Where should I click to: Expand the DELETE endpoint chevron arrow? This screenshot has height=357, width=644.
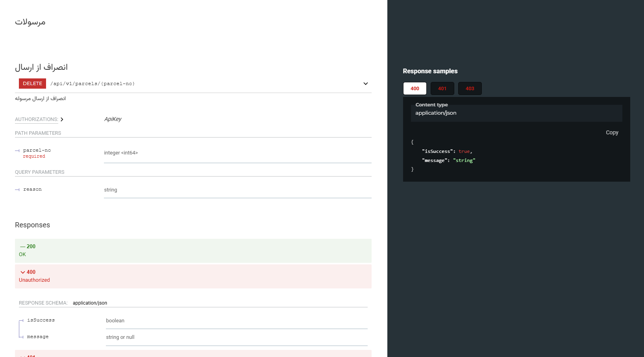click(365, 84)
